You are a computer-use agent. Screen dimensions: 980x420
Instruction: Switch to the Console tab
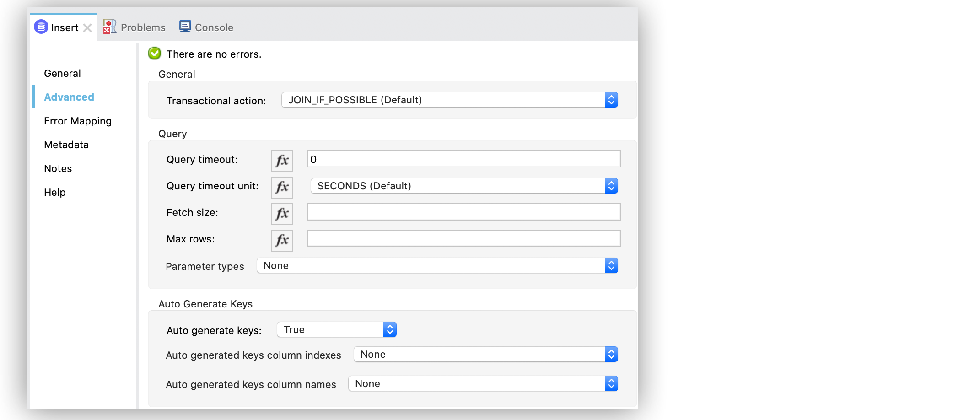pyautogui.click(x=213, y=27)
